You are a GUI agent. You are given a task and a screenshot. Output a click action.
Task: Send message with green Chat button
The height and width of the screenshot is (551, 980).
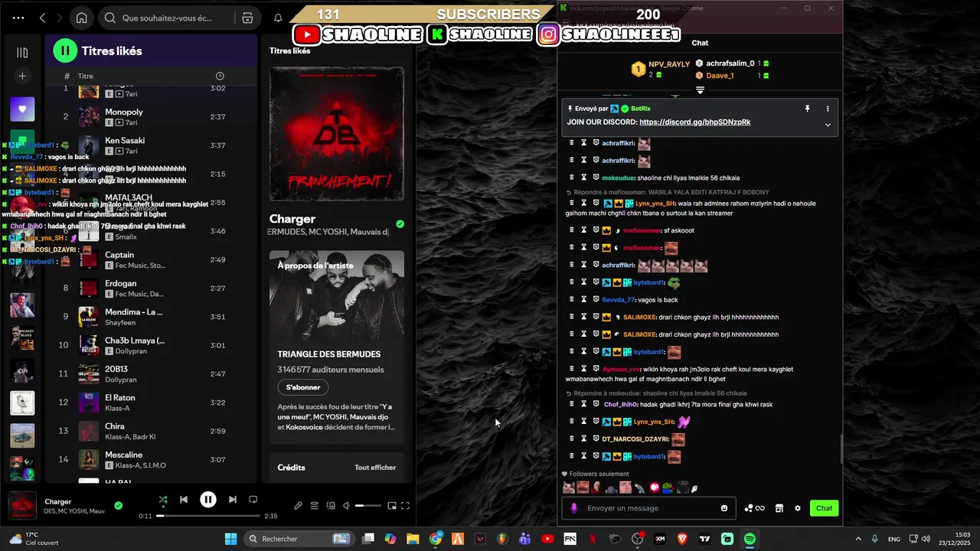[824, 508]
